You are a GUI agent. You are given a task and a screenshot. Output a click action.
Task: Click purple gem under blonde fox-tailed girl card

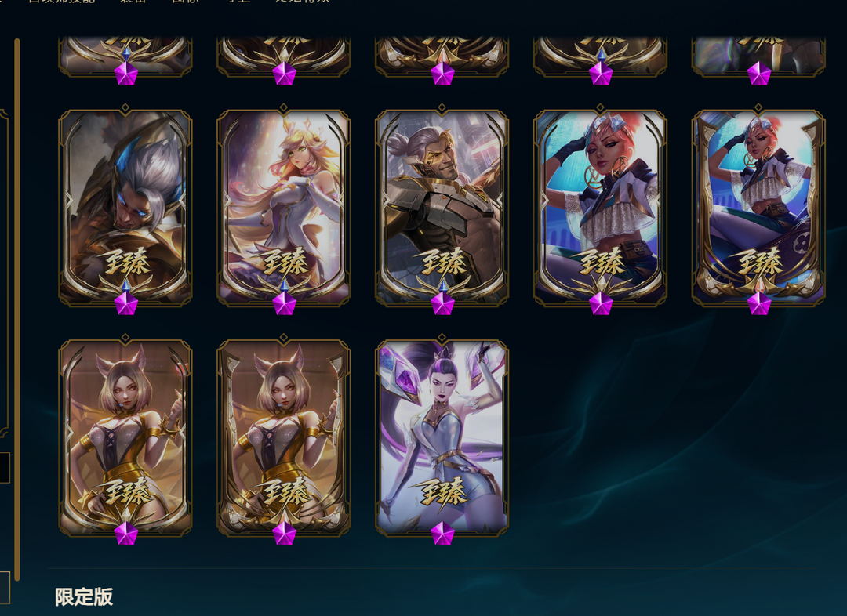tap(284, 303)
